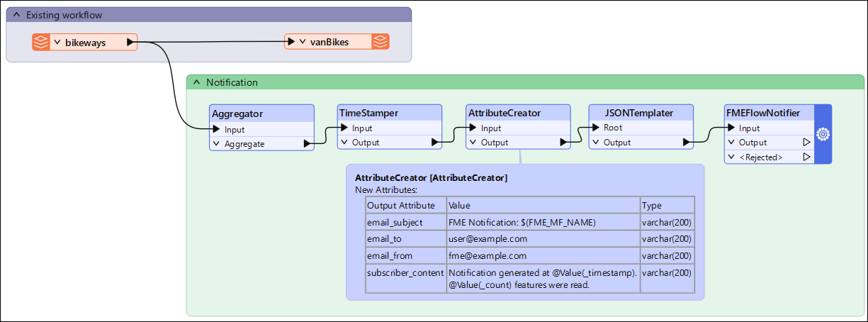Expand the FMEFlowNotifier Rejected port attributes
The image size is (868, 322).
731,157
